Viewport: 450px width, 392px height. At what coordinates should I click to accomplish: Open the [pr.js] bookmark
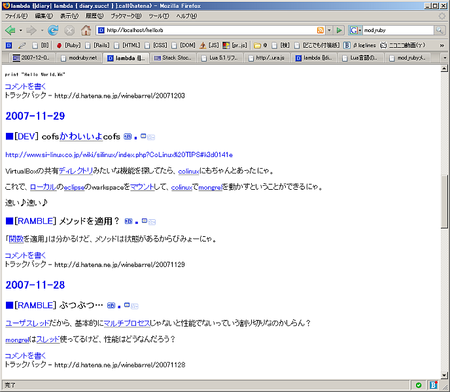coord(235,45)
